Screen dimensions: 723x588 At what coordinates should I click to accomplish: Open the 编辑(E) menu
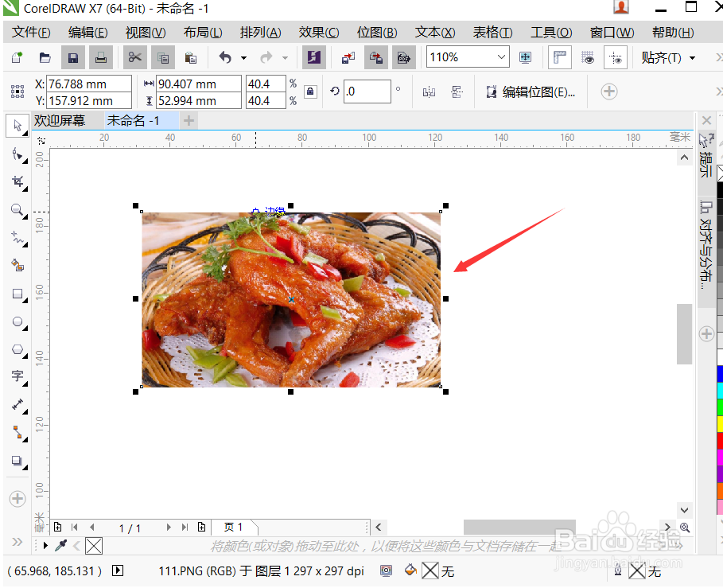click(87, 33)
